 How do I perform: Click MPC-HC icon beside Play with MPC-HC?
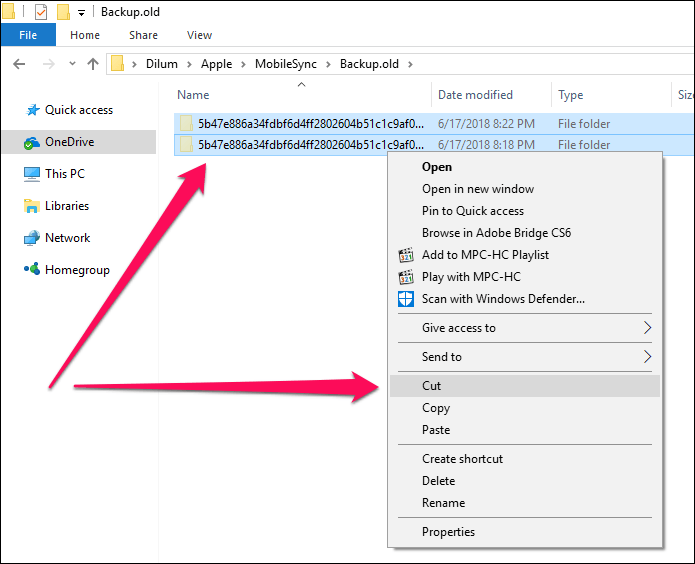click(406, 277)
